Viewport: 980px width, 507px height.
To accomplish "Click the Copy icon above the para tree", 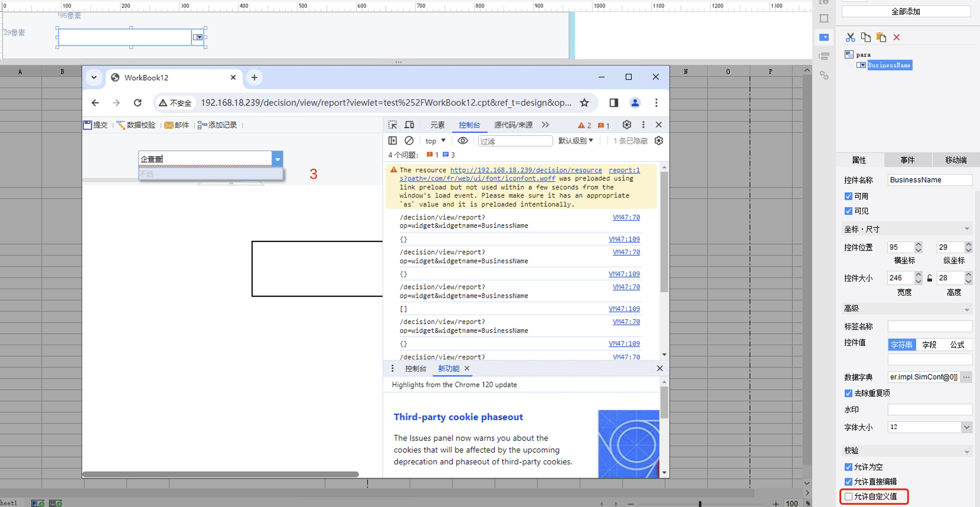I will point(865,37).
